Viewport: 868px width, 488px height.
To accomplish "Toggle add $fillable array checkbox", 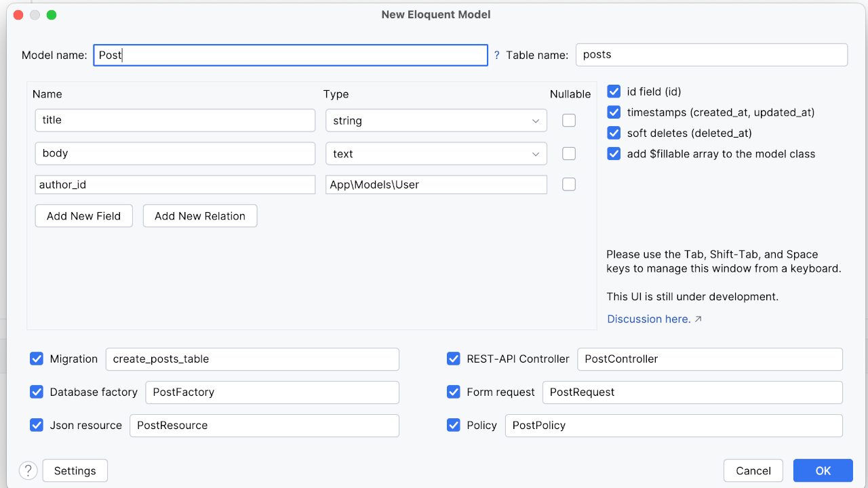I will (614, 154).
